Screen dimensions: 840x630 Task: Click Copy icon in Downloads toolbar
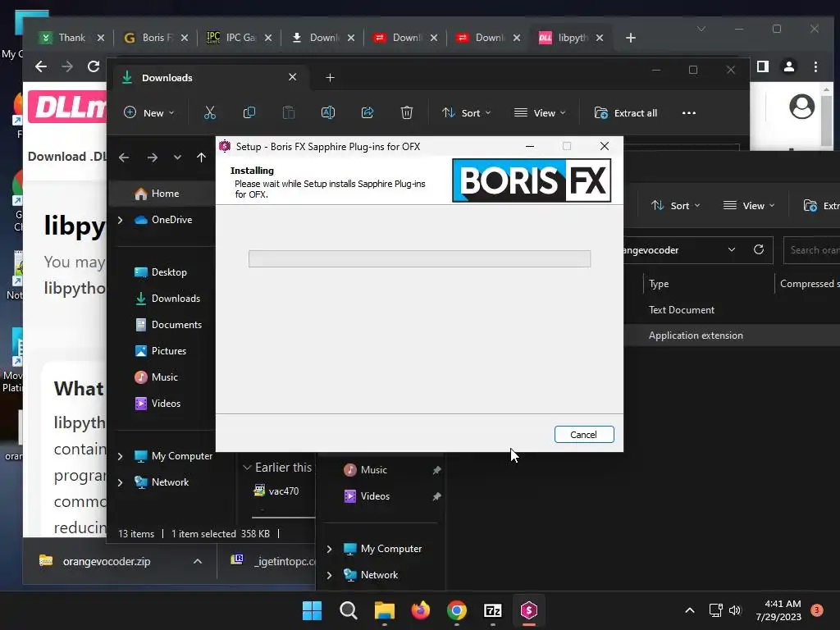click(249, 112)
